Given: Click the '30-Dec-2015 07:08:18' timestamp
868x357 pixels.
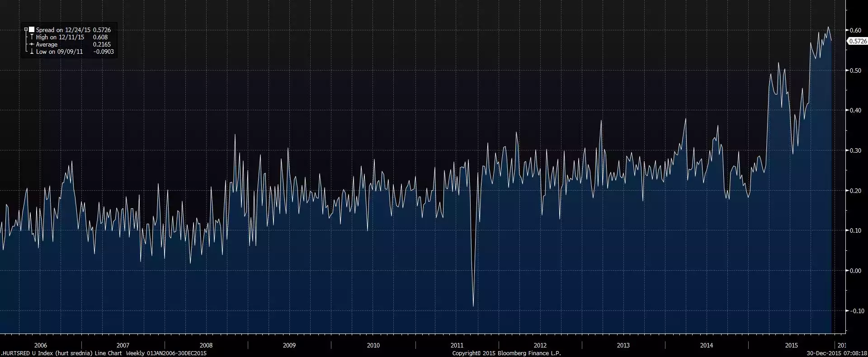Looking at the screenshot, I should coord(837,353).
